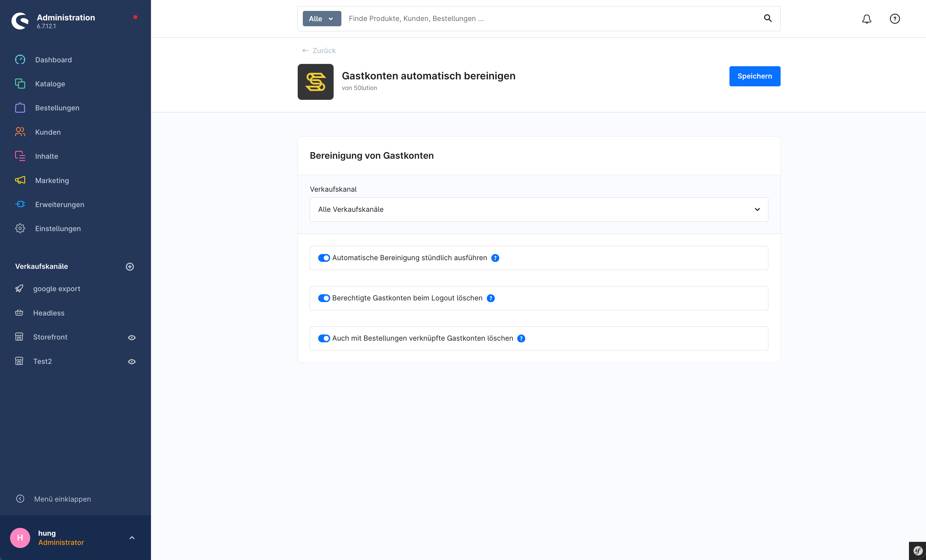Click the Dashboard gauge icon
This screenshot has width=926, height=560.
pos(20,60)
